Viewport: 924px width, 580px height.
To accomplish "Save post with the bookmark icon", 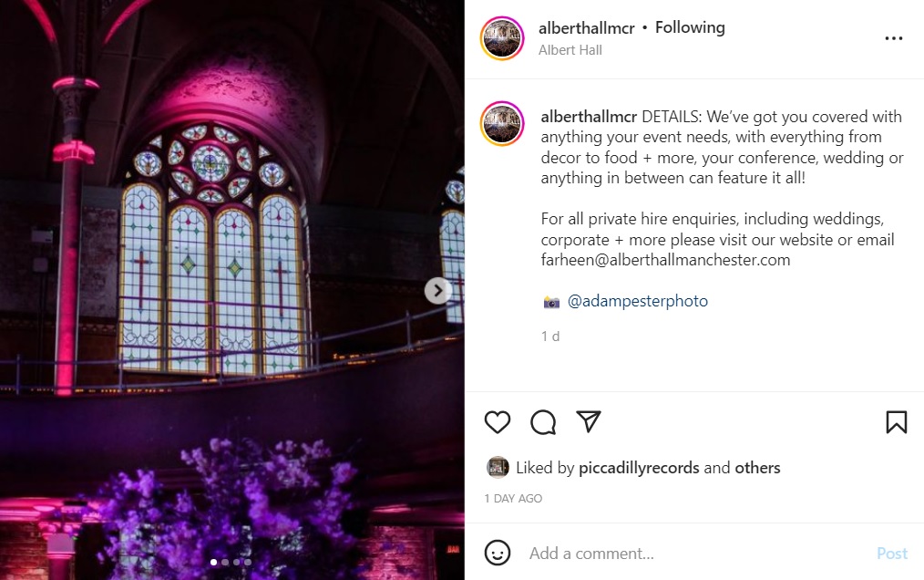I will pos(897,422).
